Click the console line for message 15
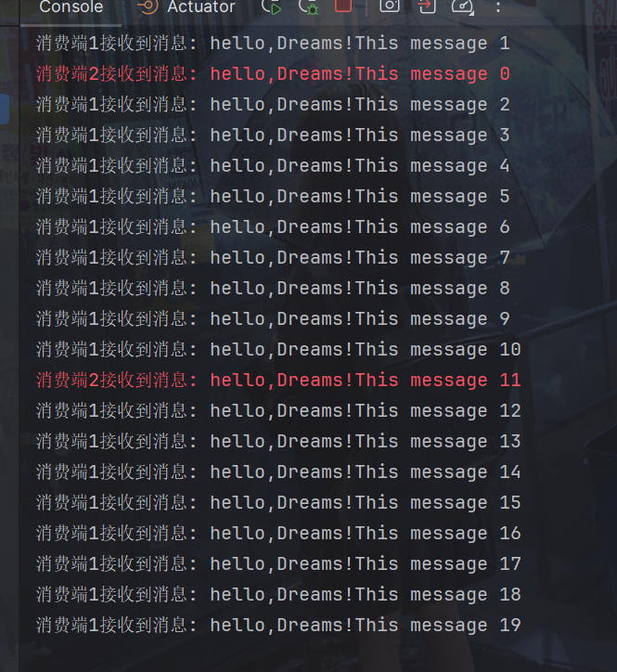Viewport: 617px width, 672px height. click(x=278, y=503)
